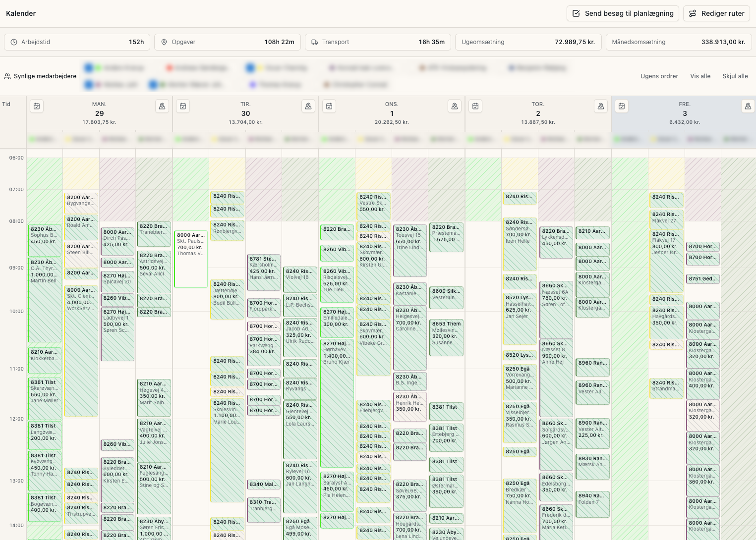Open Tuesday visit Violvej 18

coord(300,280)
